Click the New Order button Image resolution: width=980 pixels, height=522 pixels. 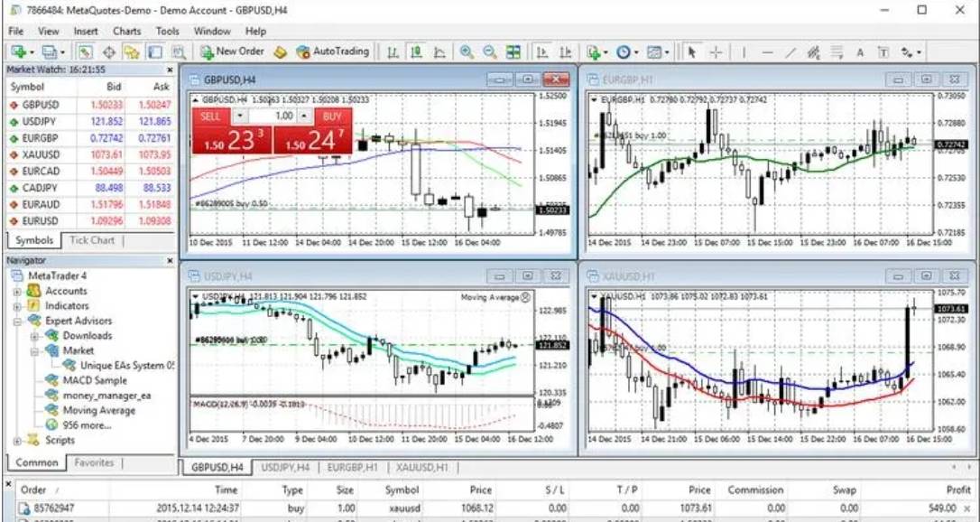click(x=232, y=51)
